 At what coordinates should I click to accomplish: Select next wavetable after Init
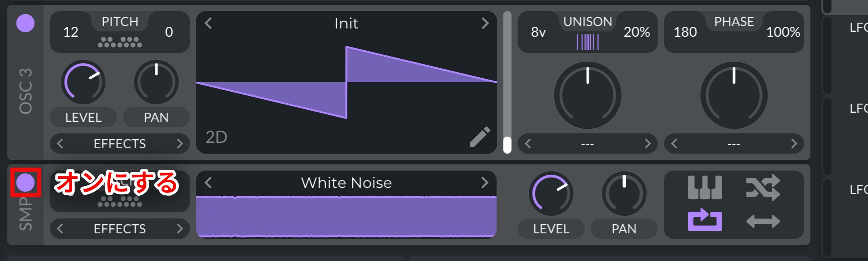tap(485, 23)
